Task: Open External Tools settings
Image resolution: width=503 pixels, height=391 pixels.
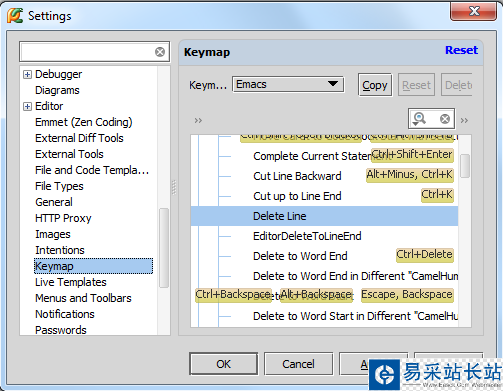Action: (x=69, y=154)
